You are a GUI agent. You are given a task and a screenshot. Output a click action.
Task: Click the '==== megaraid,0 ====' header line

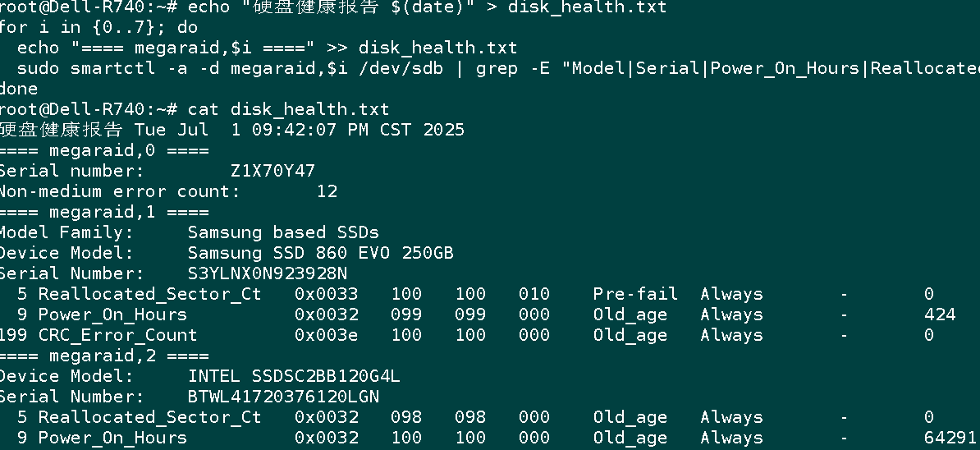click(x=104, y=150)
